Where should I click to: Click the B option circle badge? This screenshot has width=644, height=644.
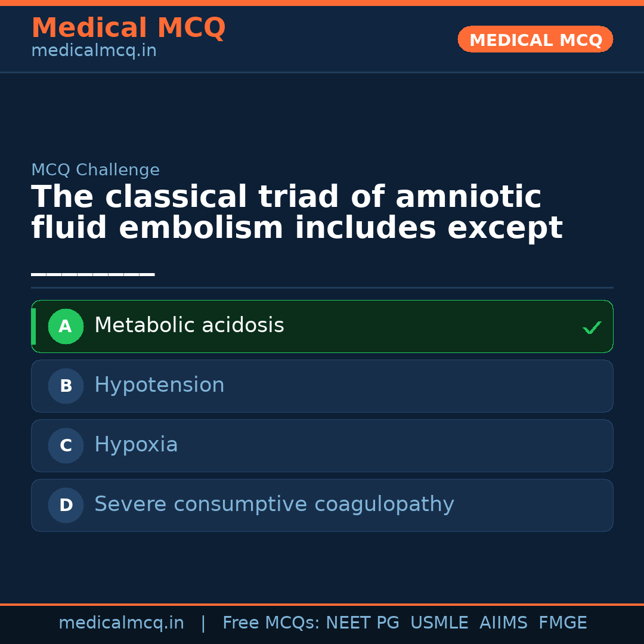66,386
